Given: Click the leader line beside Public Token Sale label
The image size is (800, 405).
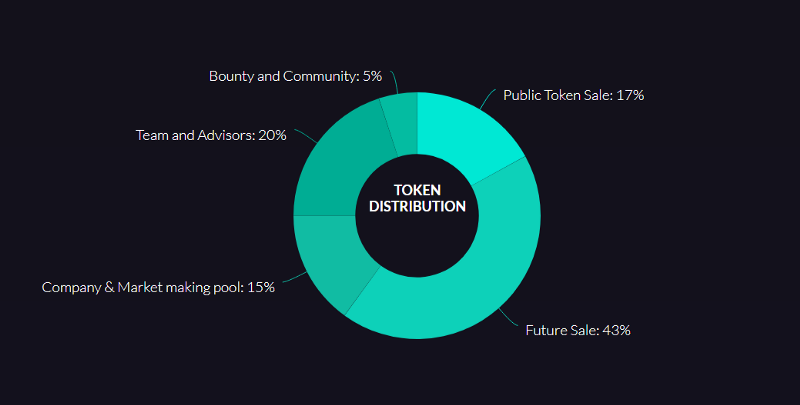Looking at the screenshot, I should tap(487, 98).
